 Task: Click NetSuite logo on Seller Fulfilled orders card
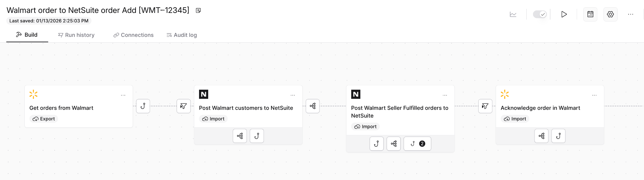356,94
